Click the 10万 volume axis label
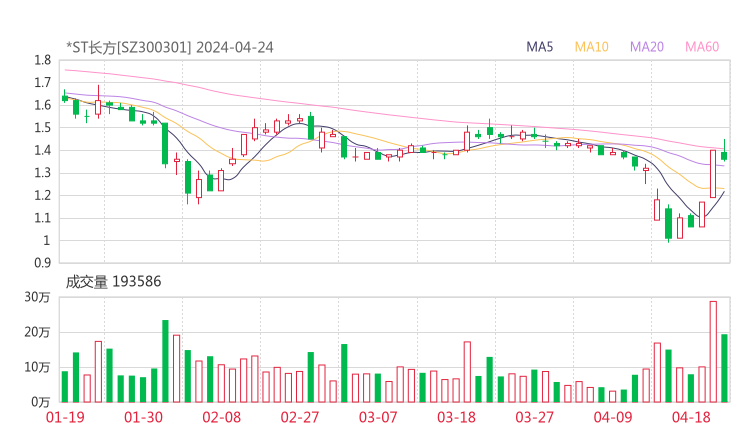 [x=37, y=367]
